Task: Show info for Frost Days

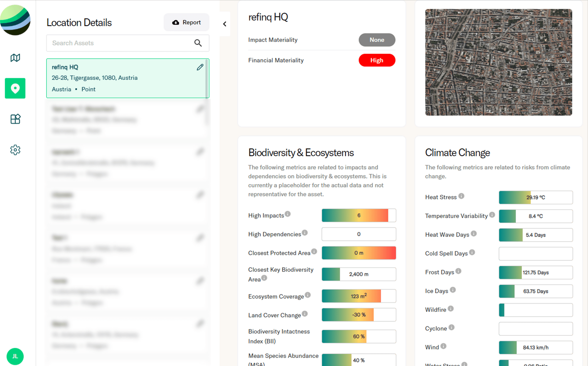Action: coord(458,271)
